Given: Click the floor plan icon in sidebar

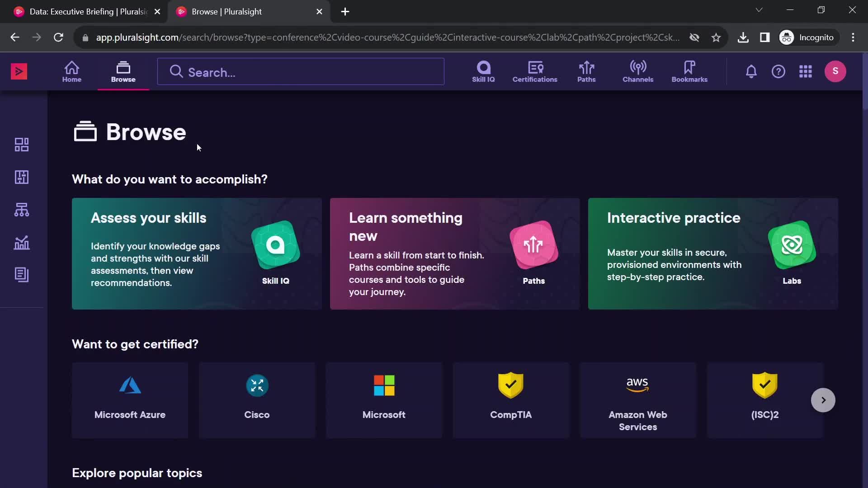Looking at the screenshot, I should [x=22, y=177].
